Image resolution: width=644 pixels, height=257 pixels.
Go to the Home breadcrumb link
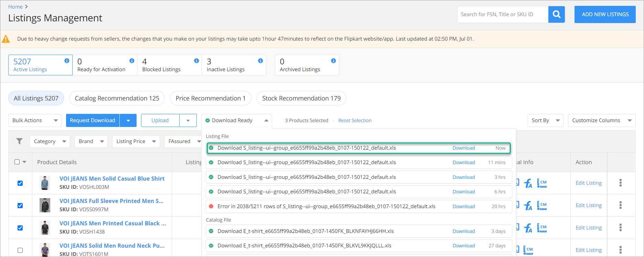click(15, 7)
